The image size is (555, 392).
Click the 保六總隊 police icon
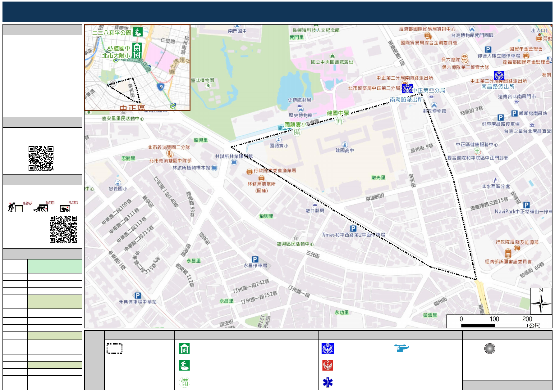(465, 58)
